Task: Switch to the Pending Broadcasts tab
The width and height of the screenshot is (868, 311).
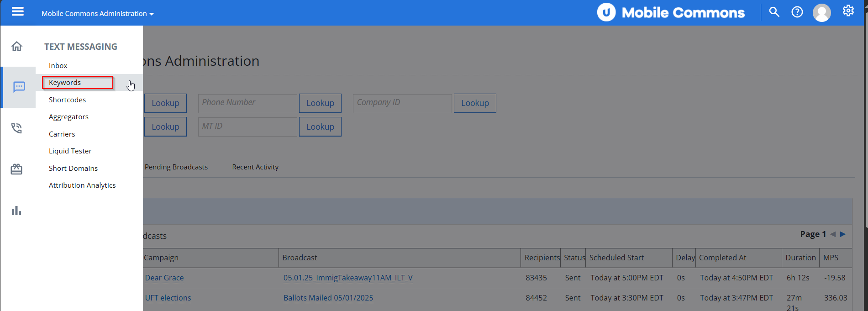Action: coord(176,167)
